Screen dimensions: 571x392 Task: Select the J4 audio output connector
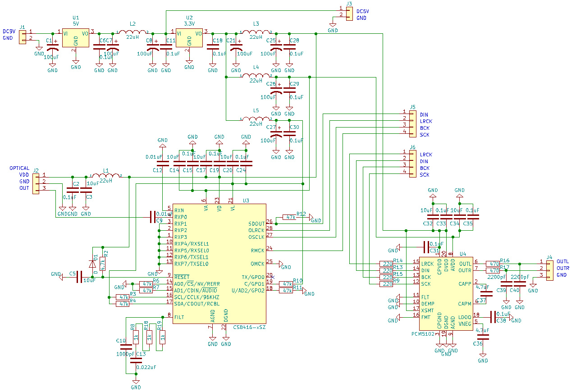click(548, 269)
